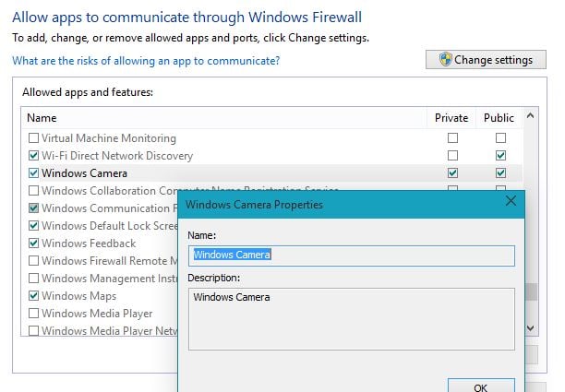Image resolution: width=565 pixels, height=392 pixels.
Task: Disable Public for Wi-Fi Direct Network Discovery
Action: coord(500,156)
